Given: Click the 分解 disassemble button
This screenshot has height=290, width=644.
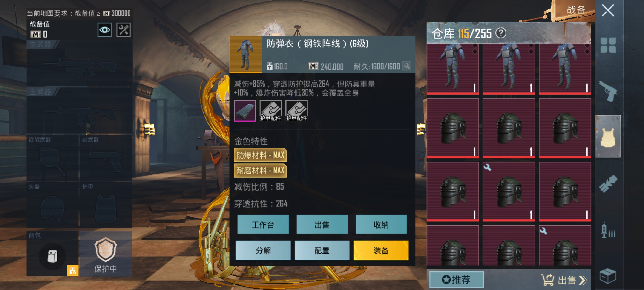Looking at the screenshot, I should [x=263, y=250].
